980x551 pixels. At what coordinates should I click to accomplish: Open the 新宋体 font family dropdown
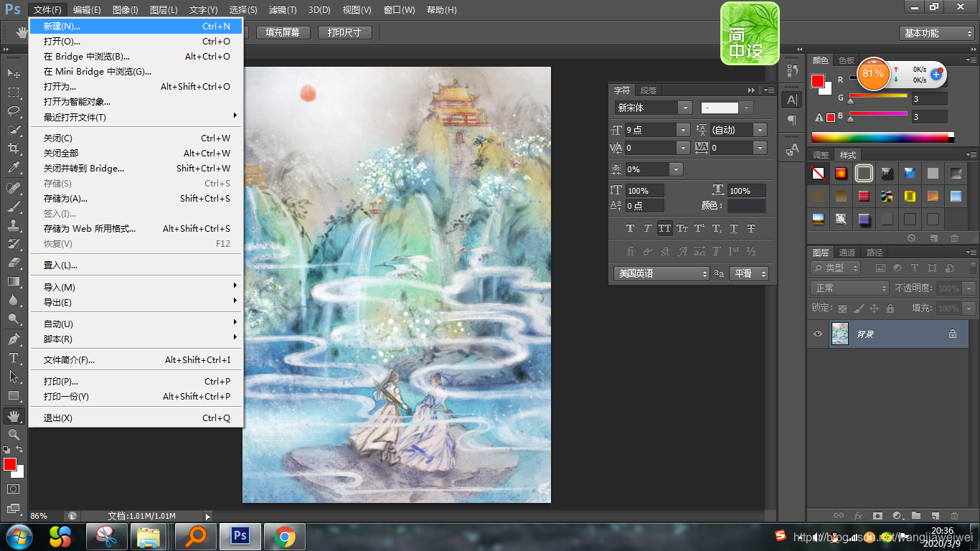coord(685,108)
